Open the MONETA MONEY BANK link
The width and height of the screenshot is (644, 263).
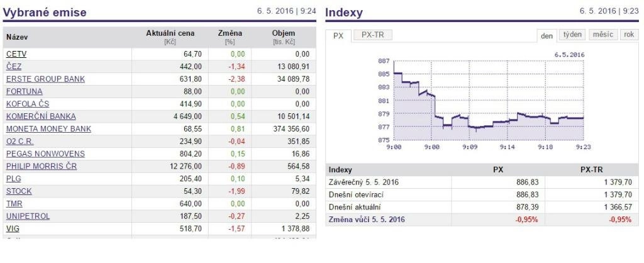pos(49,129)
